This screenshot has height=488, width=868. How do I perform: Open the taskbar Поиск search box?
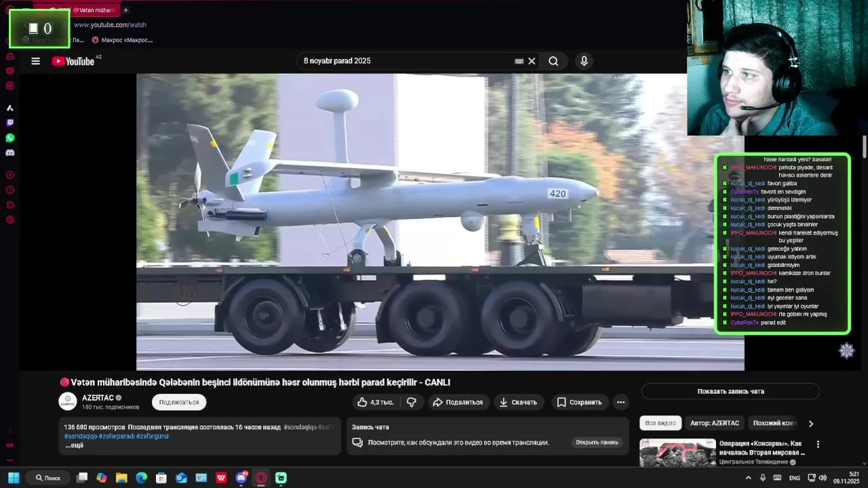click(x=49, y=478)
